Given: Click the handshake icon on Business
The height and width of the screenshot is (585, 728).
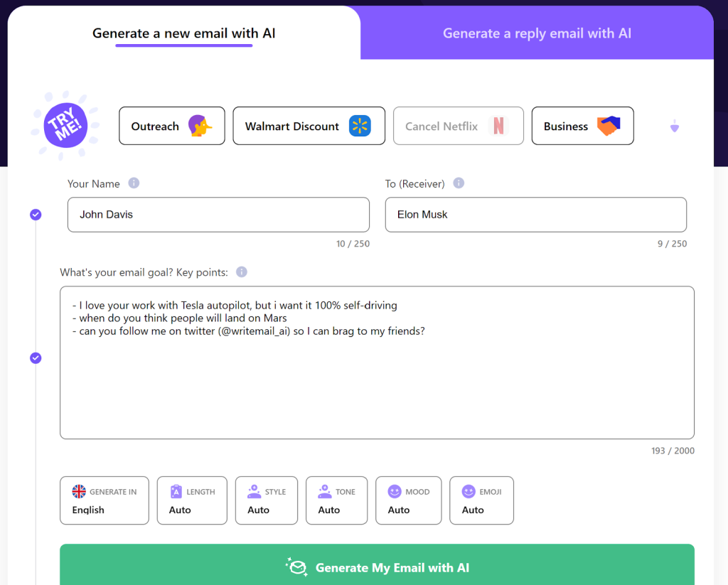Looking at the screenshot, I should (609, 126).
